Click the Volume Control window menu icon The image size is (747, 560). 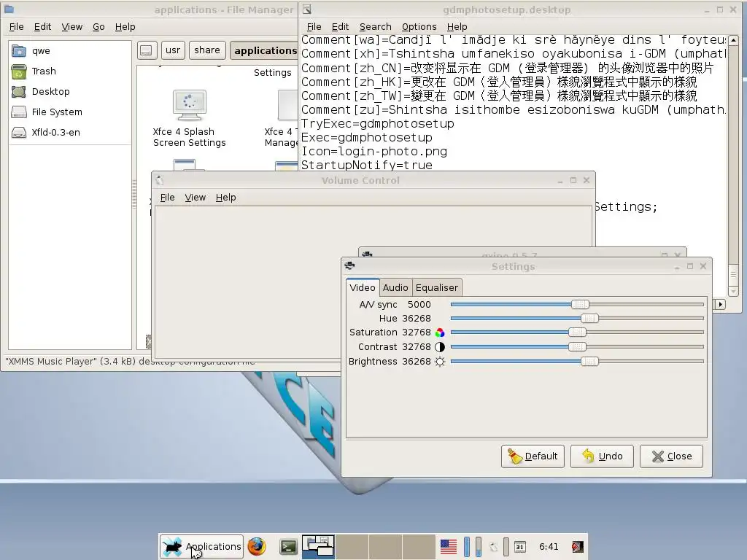(159, 180)
